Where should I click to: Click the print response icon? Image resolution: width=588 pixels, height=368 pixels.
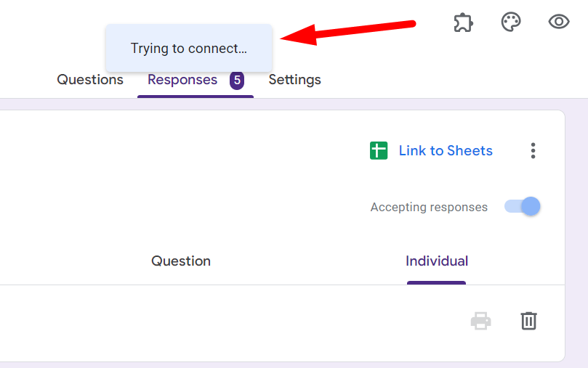click(480, 320)
